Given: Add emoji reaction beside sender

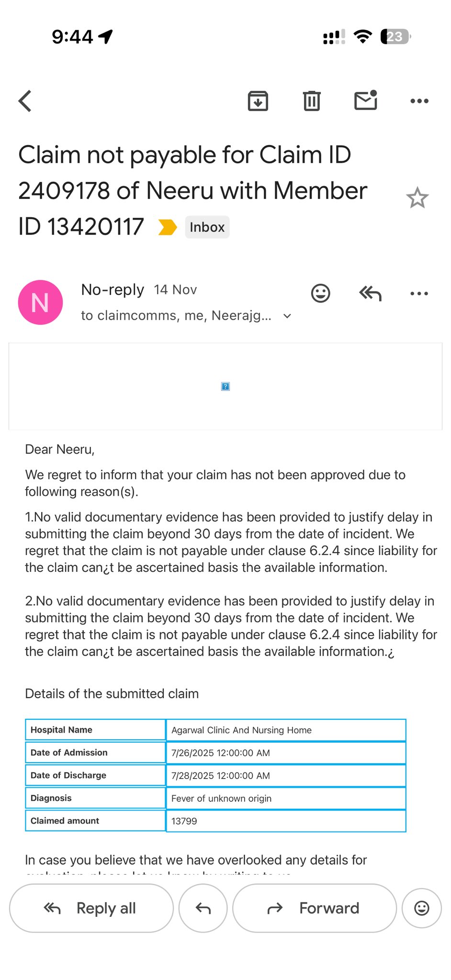Looking at the screenshot, I should coord(320,293).
